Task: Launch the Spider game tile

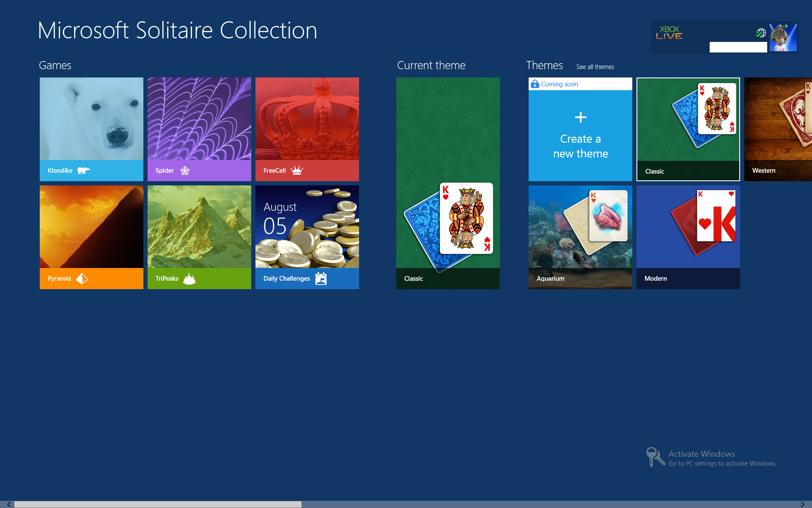Action: pyautogui.click(x=199, y=129)
